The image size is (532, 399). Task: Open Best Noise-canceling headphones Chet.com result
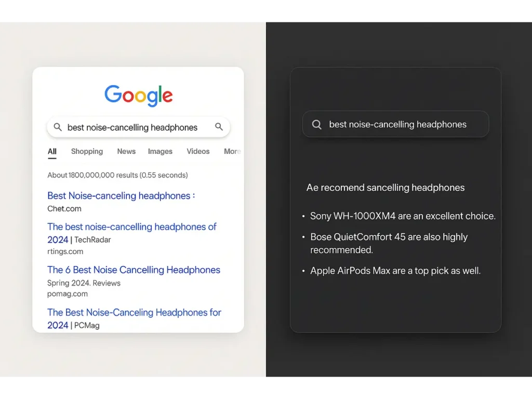(121, 196)
